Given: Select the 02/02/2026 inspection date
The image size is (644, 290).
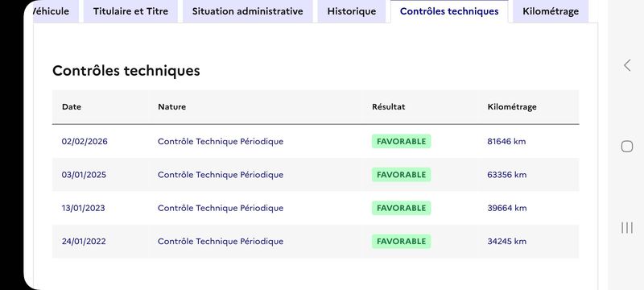Looking at the screenshot, I should pyautogui.click(x=85, y=141).
